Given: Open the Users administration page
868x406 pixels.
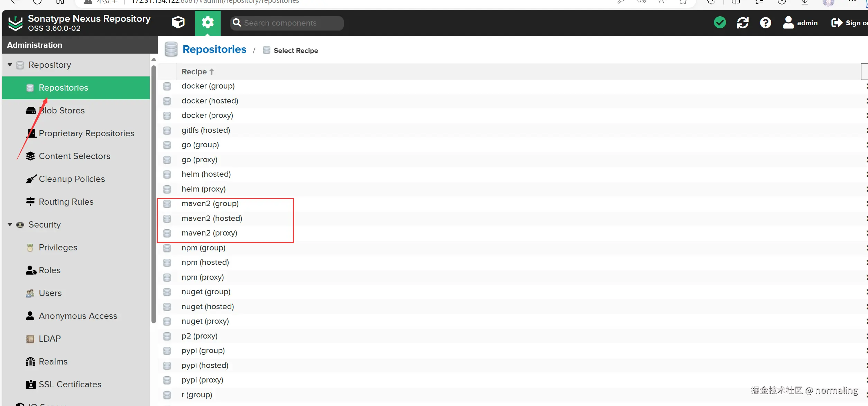Looking at the screenshot, I should (50, 293).
